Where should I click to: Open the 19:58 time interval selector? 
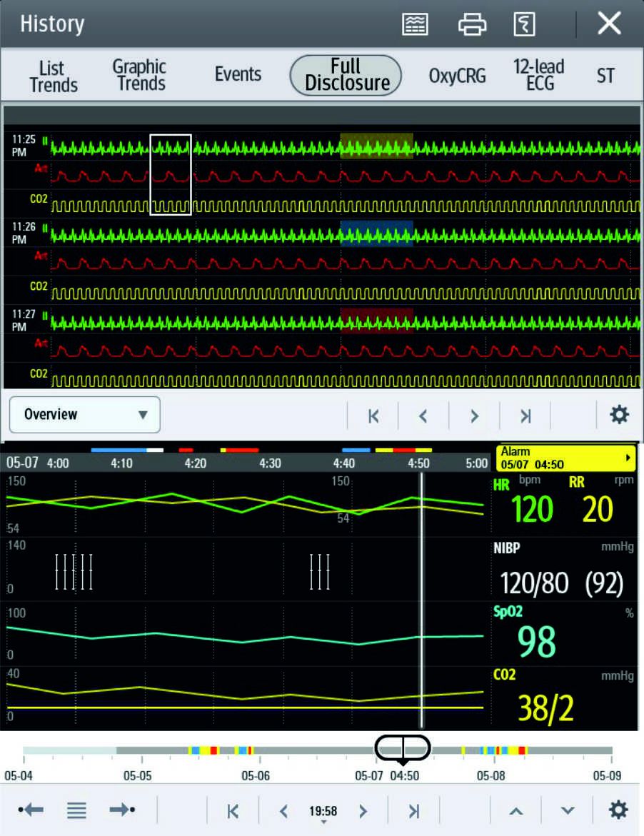(x=323, y=811)
